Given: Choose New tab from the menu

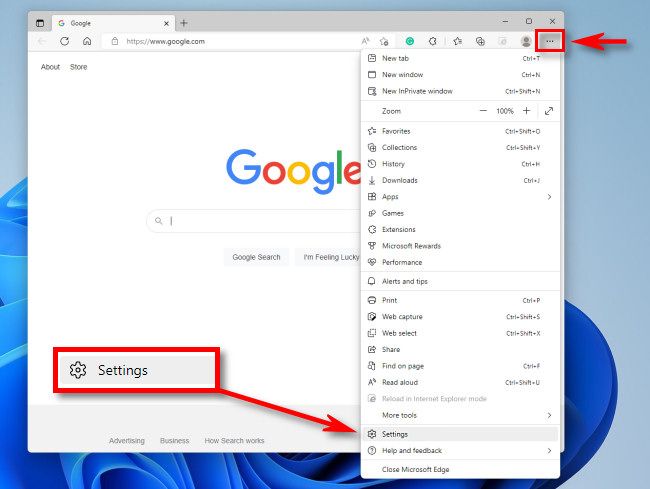Looking at the screenshot, I should click(x=460, y=58).
